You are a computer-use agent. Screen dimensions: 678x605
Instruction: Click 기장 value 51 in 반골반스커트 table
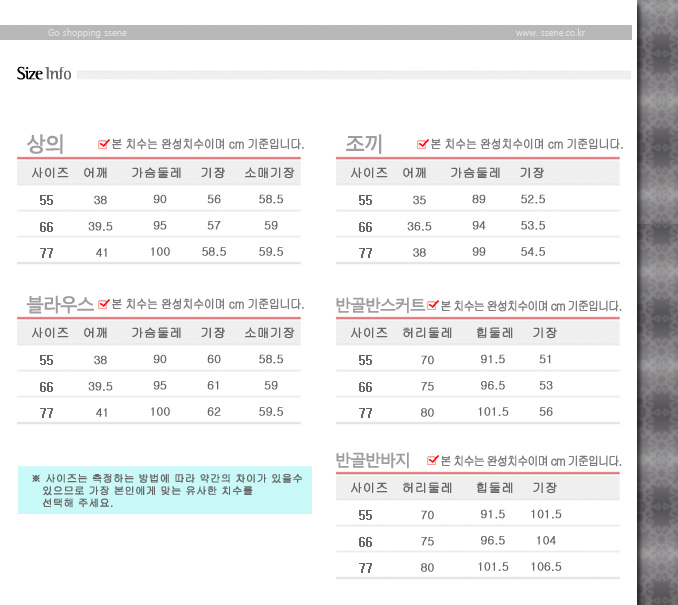click(x=546, y=359)
